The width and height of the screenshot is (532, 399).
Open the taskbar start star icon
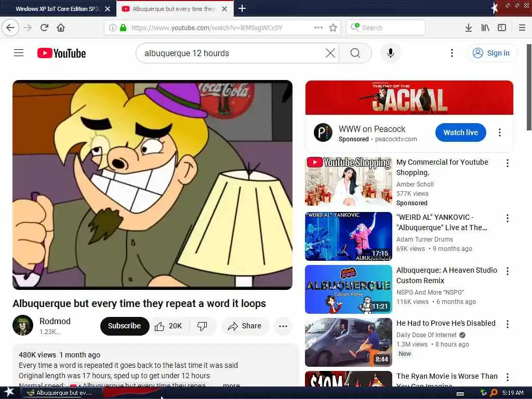coord(9,392)
